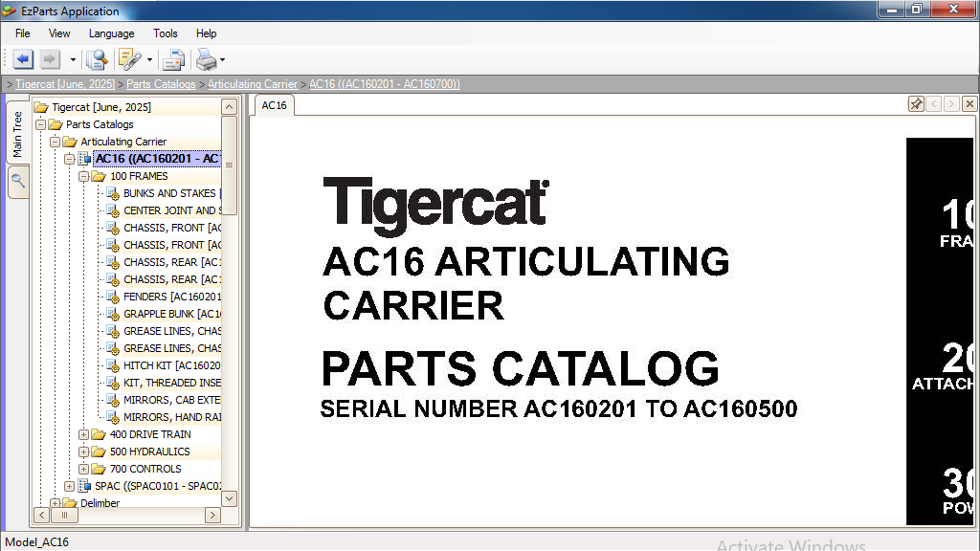Select the AC16 (AC160201 model node

click(157, 159)
